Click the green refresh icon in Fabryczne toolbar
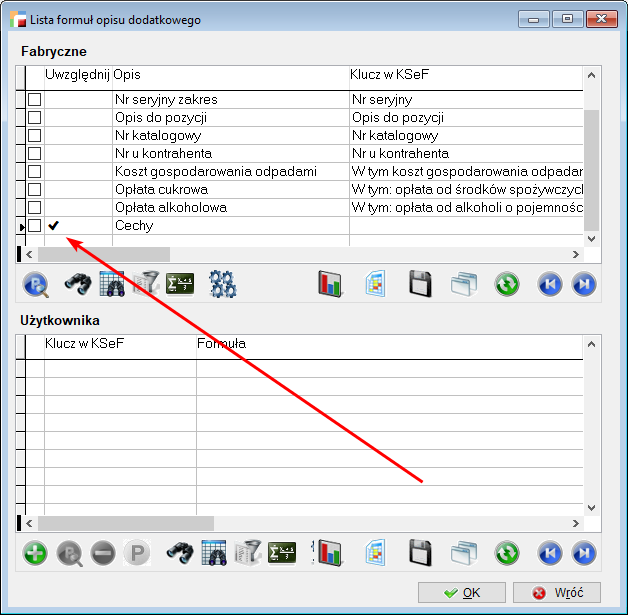Image resolution: width=628 pixels, height=615 pixels. pos(507,284)
